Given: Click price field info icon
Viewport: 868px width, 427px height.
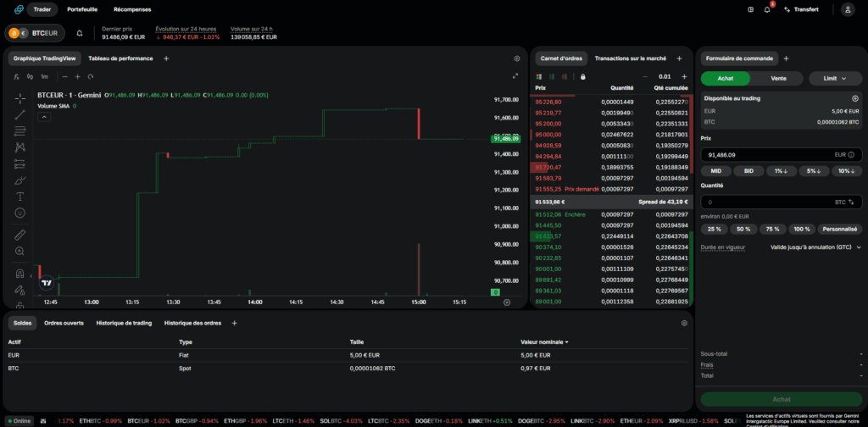Looking at the screenshot, I should pos(851,155).
